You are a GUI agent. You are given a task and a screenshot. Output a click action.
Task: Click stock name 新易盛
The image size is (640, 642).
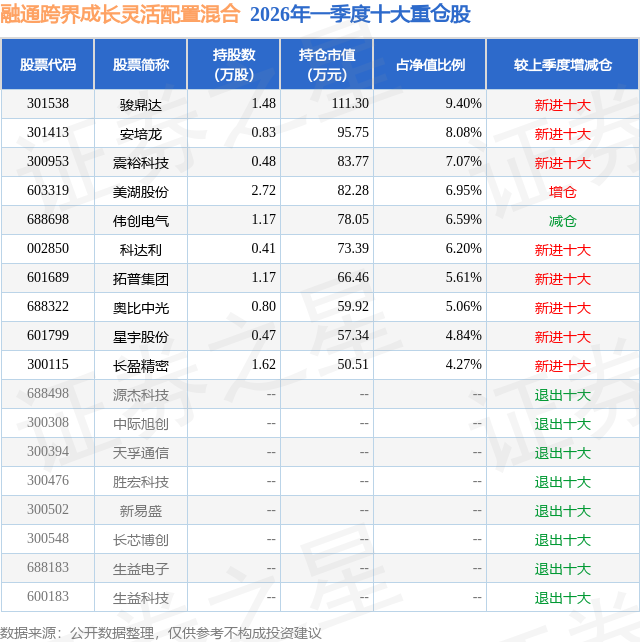[x=141, y=512]
